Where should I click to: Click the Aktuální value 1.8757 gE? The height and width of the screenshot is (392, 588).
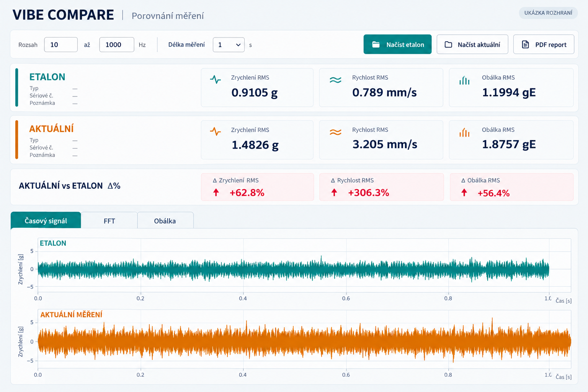pos(509,144)
